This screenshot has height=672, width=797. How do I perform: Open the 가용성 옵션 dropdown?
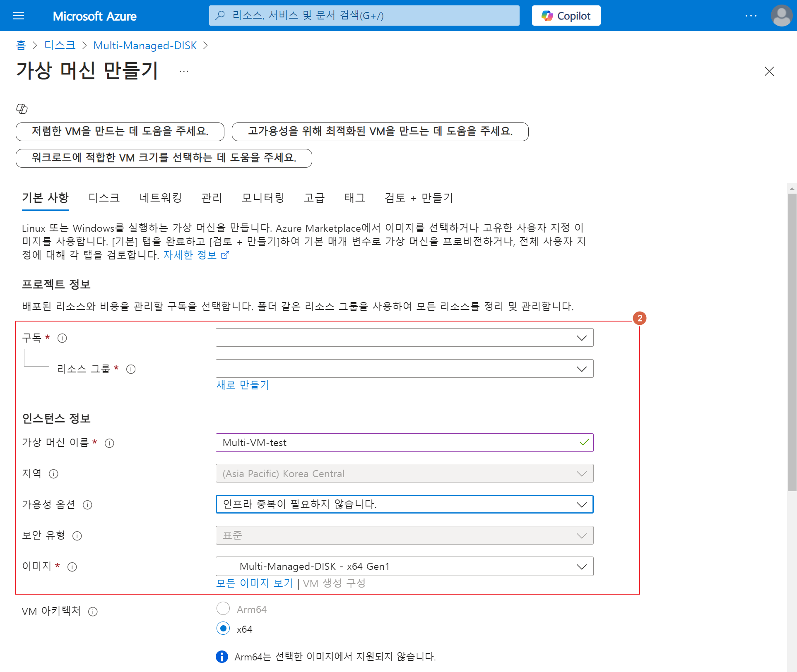click(x=404, y=504)
